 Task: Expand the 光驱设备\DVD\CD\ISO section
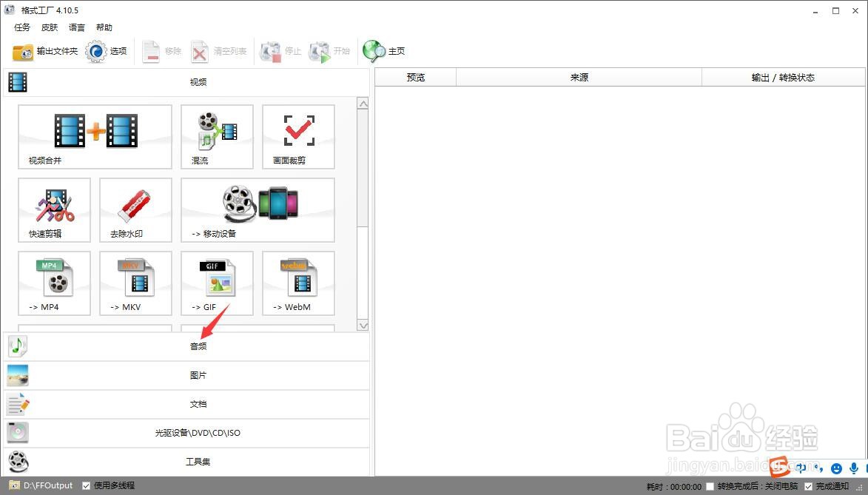186,432
